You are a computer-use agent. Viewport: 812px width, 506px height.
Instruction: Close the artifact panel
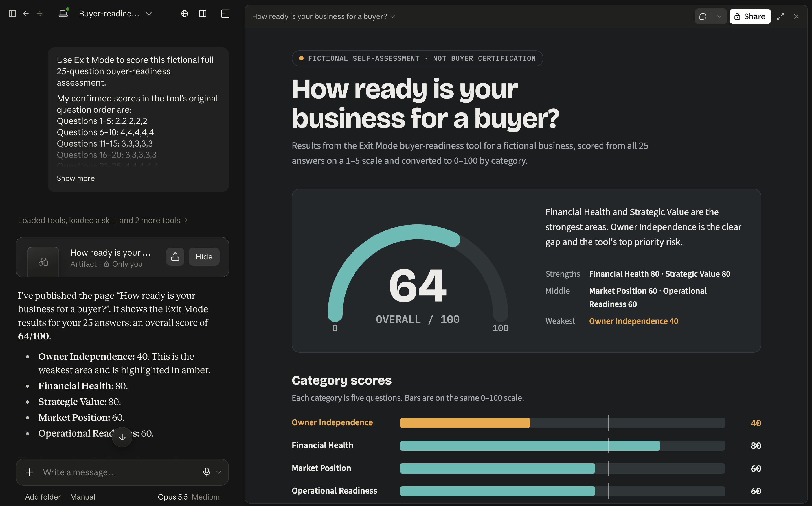point(796,16)
